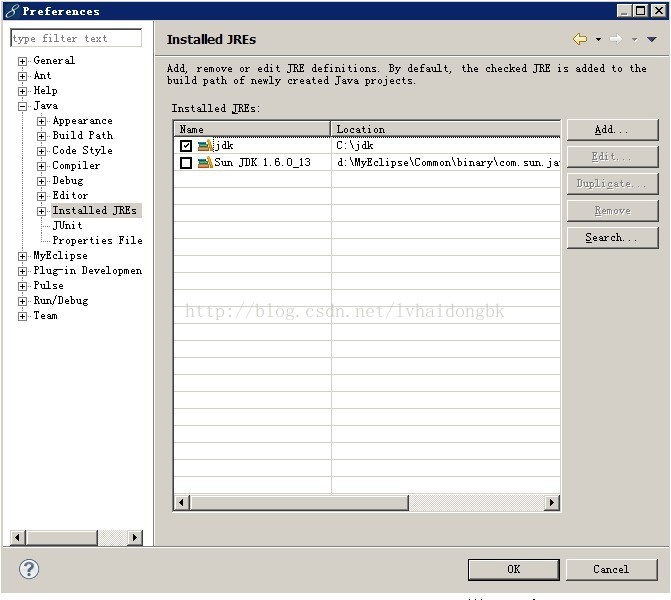Click tree panel scrollbar right arrow
This screenshot has height=600, width=671.
(135, 537)
